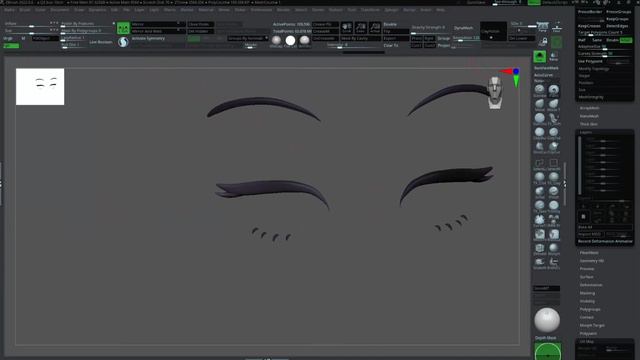Click the XYZ axis gizmo

point(512,77)
